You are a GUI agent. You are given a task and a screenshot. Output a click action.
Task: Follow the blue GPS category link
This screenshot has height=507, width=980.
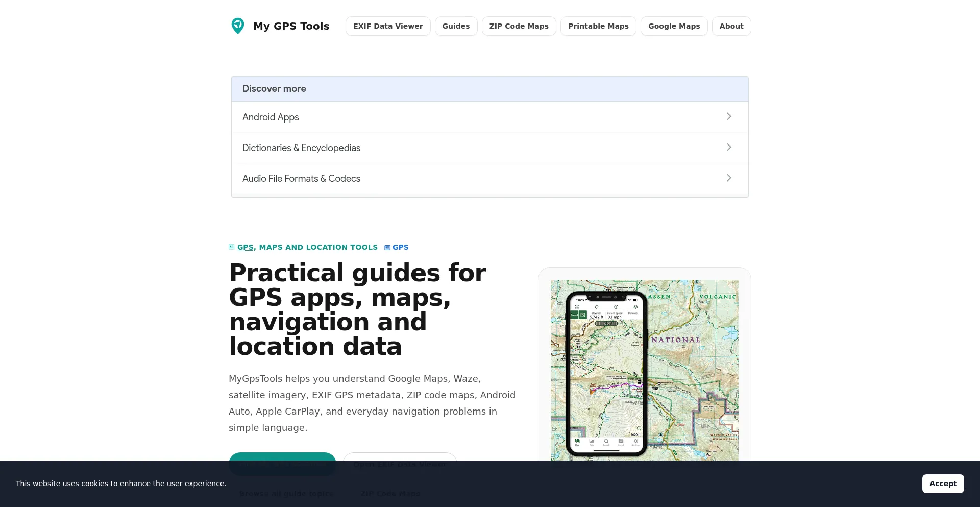click(400, 247)
